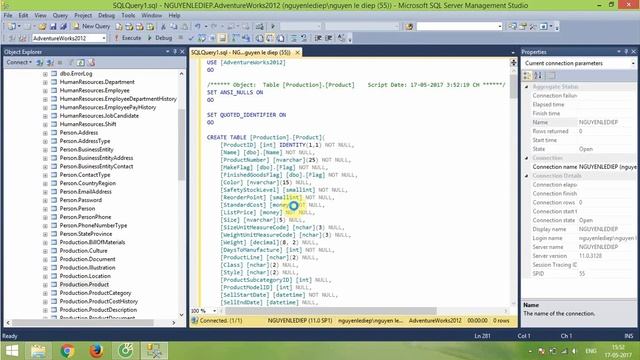Collapse the Aggregate Status properties group

527,87
